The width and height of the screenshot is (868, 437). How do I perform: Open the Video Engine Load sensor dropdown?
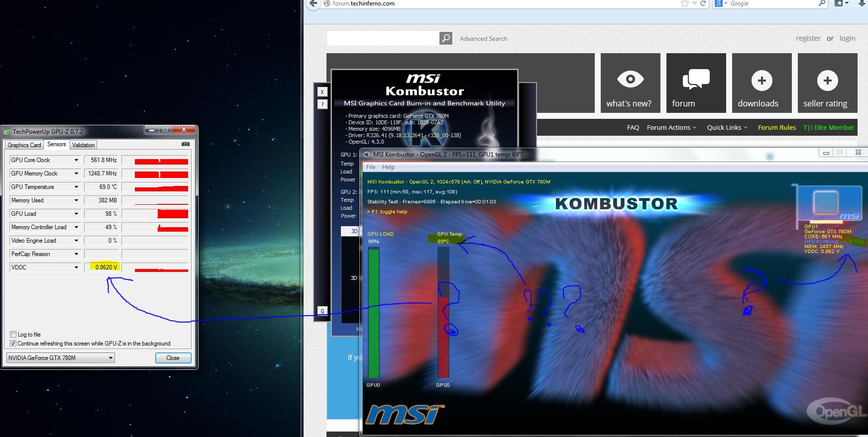click(76, 241)
